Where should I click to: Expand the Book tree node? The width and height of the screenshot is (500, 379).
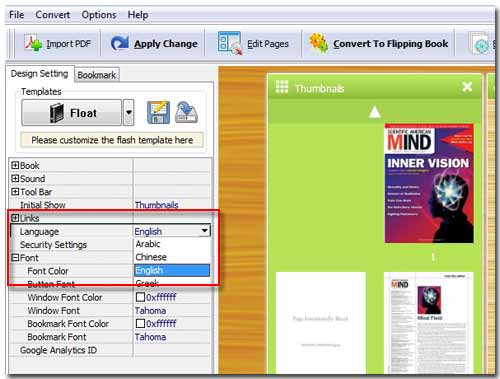15,165
